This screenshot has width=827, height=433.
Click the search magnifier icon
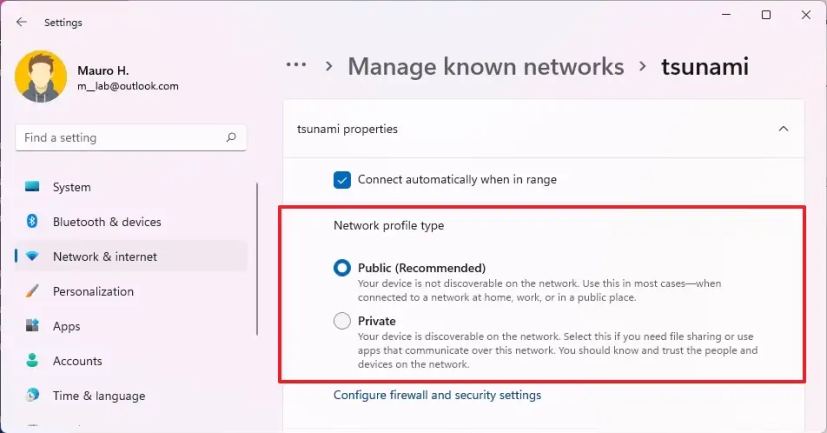pyautogui.click(x=231, y=138)
